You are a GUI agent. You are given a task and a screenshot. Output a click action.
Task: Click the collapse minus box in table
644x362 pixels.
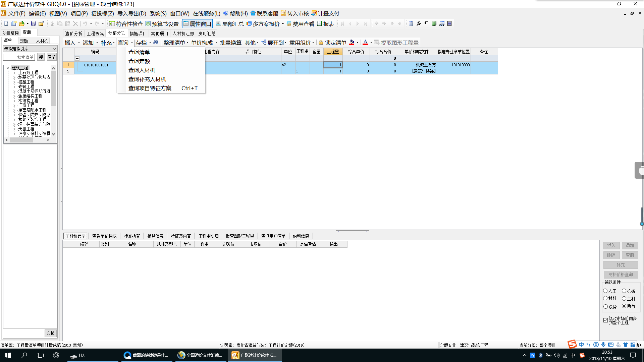tap(77, 58)
